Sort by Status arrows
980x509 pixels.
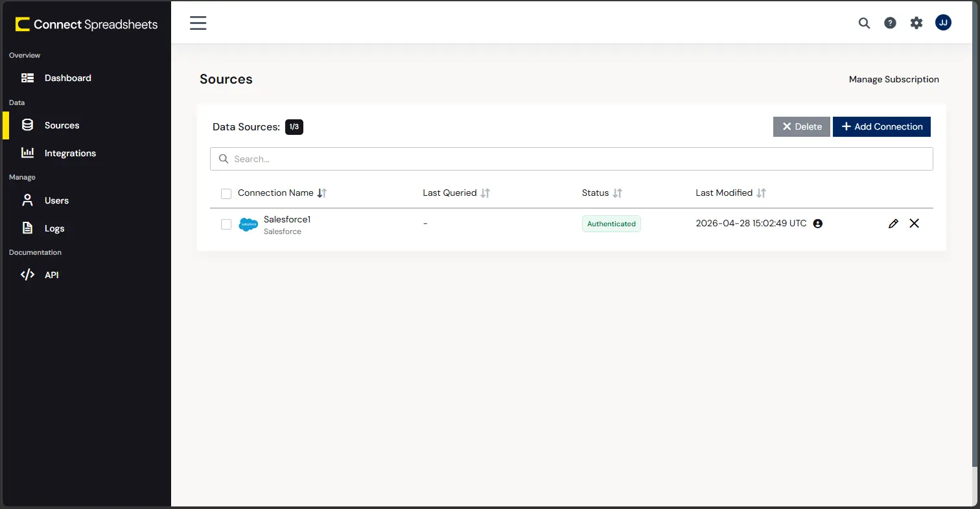pyautogui.click(x=618, y=193)
